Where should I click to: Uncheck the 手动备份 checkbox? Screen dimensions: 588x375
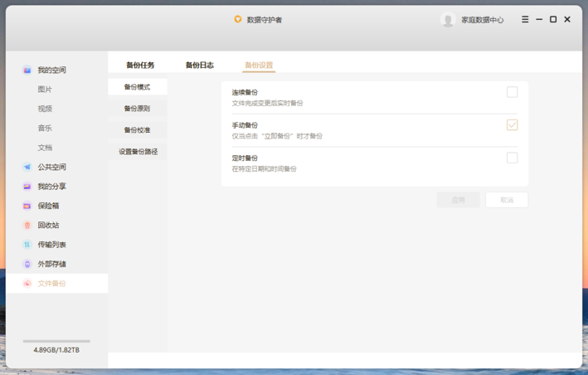click(512, 124)
